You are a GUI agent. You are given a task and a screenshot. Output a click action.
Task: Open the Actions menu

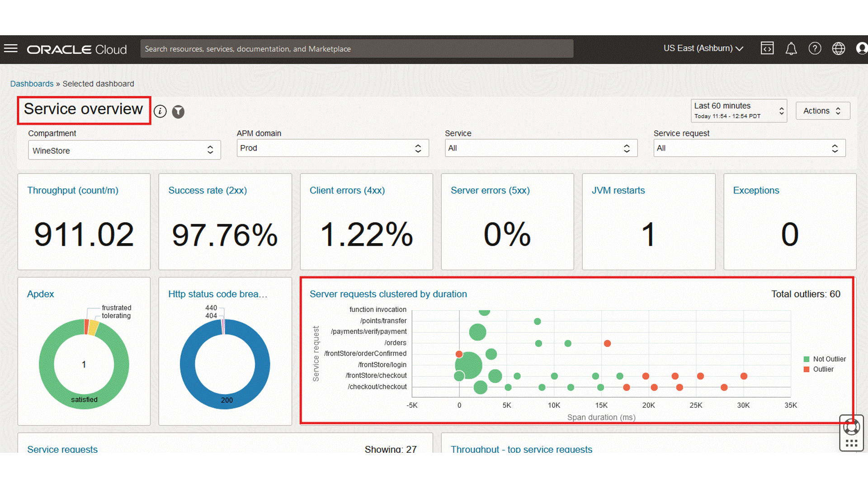tap(822, 111)
